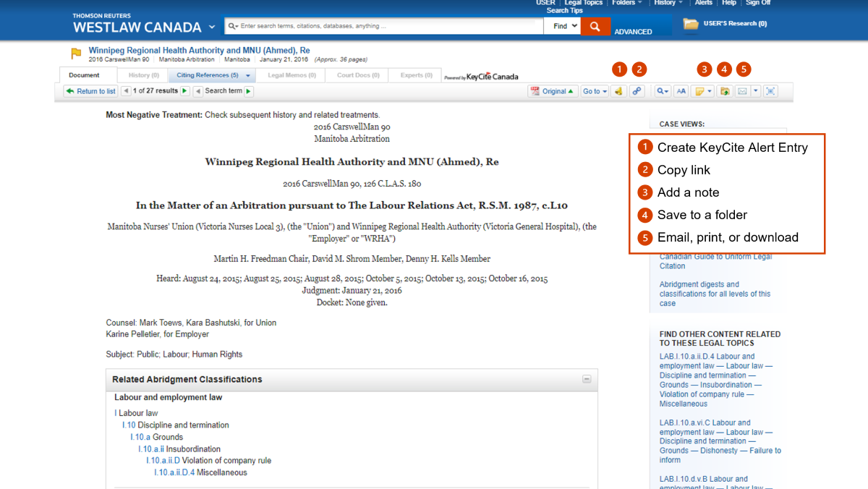
Task: Open Legal Topics in top bar
Action: 584,3
